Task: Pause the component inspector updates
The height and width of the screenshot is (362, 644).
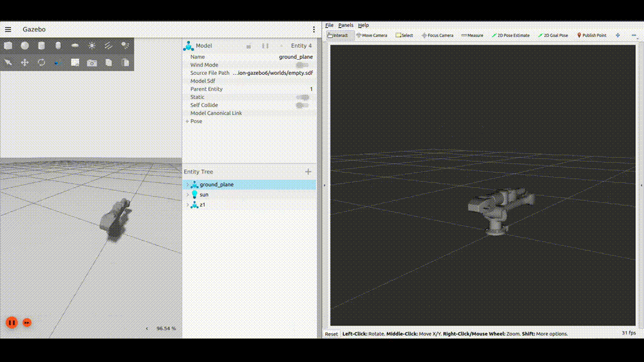Action: (x=265, y=46)
